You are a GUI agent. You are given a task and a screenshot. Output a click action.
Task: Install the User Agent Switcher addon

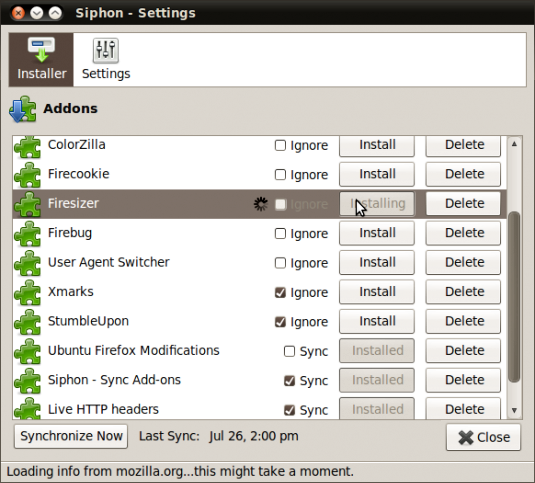(x=377, y=262)
